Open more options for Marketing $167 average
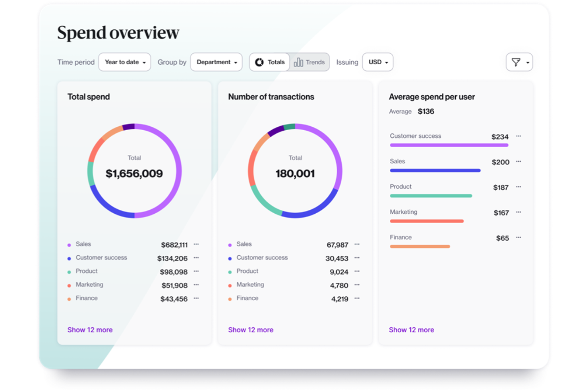This screenshot has width=588, height=392. pyautogui.click(x=518, y=212)
